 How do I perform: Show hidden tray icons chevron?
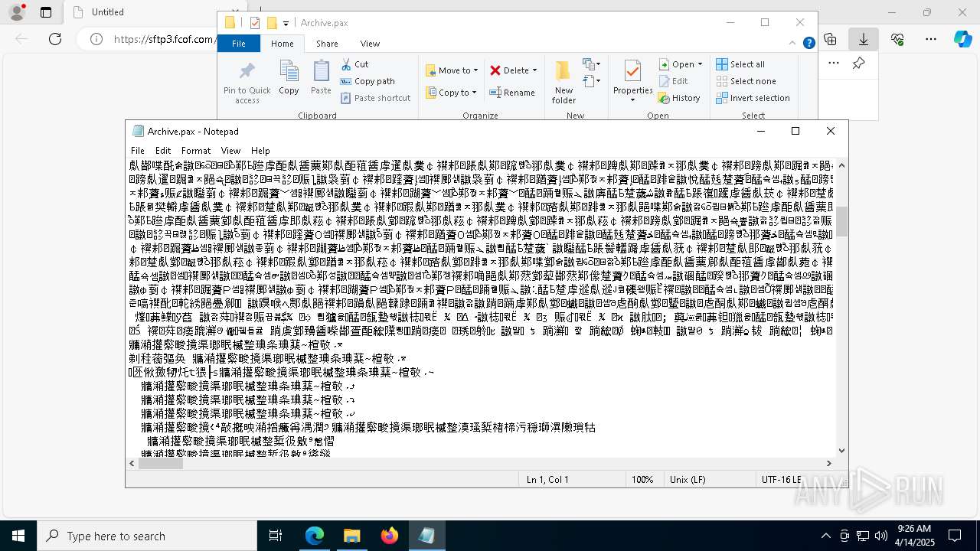(826, 536)
